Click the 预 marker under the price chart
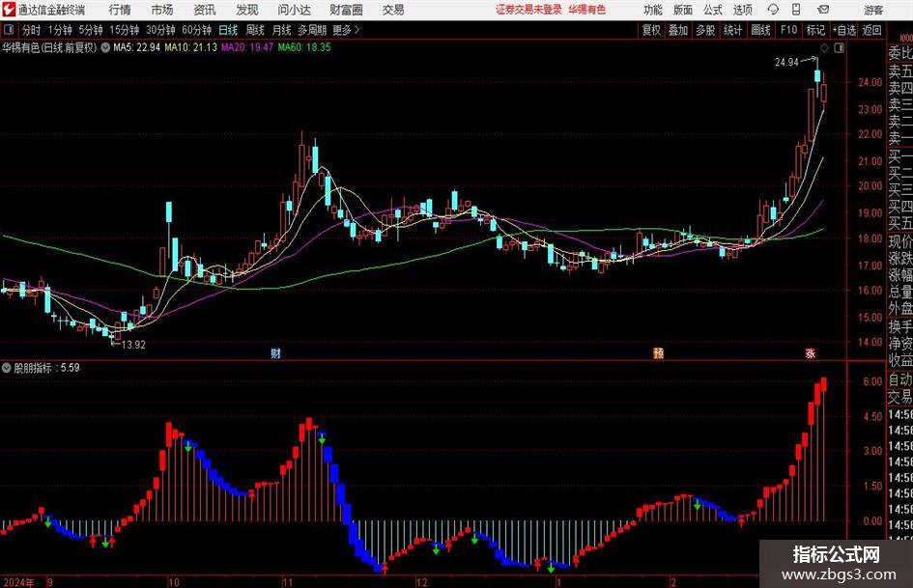This screenshot has height=588, width=913. click(x=658, y=352)
